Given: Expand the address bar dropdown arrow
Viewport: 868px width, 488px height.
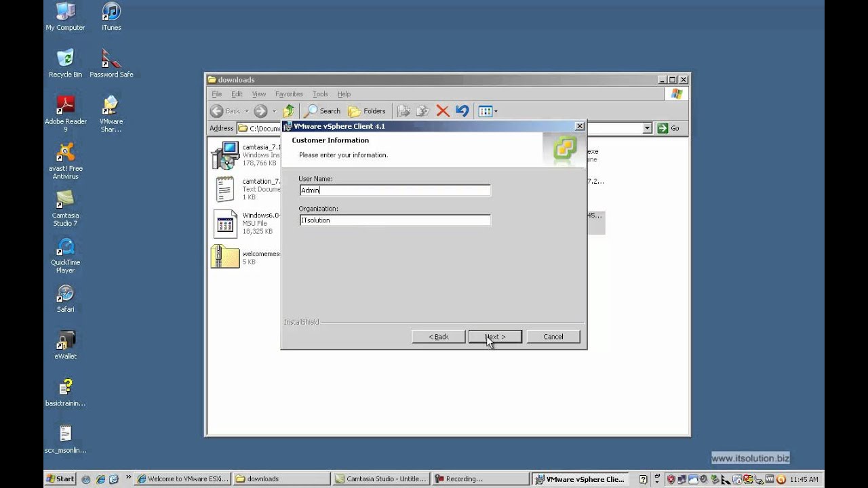Looking at the screenshot, I should tap(647, 128).
